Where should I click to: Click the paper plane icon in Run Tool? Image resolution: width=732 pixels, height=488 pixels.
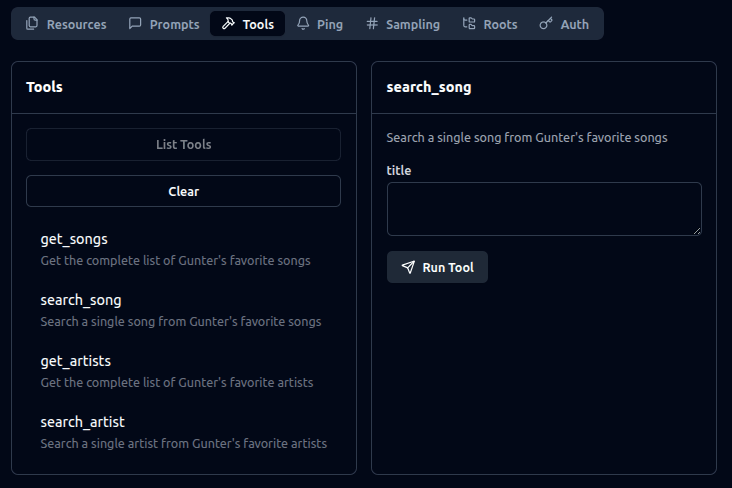[408, 268]
